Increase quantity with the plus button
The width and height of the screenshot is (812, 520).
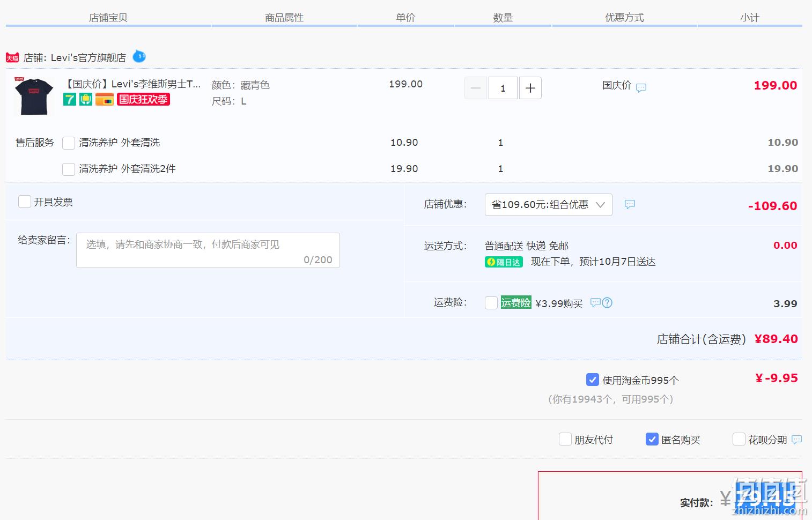(x=530, y=88)
